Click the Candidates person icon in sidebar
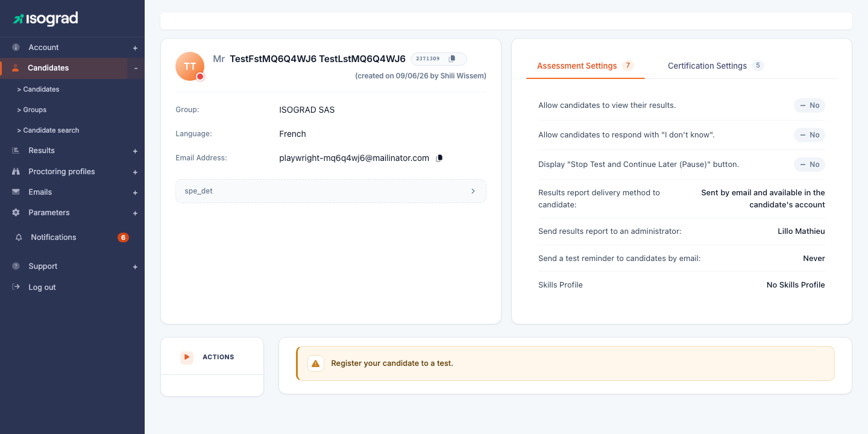The width and height of the screenshot is (868, 434). (x=16, y=68)
